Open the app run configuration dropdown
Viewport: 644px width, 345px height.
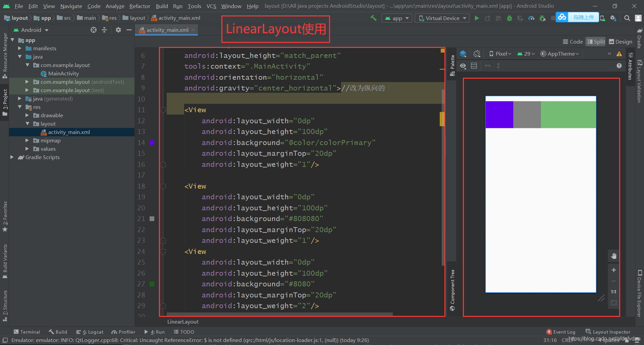(x=397, y=18)
